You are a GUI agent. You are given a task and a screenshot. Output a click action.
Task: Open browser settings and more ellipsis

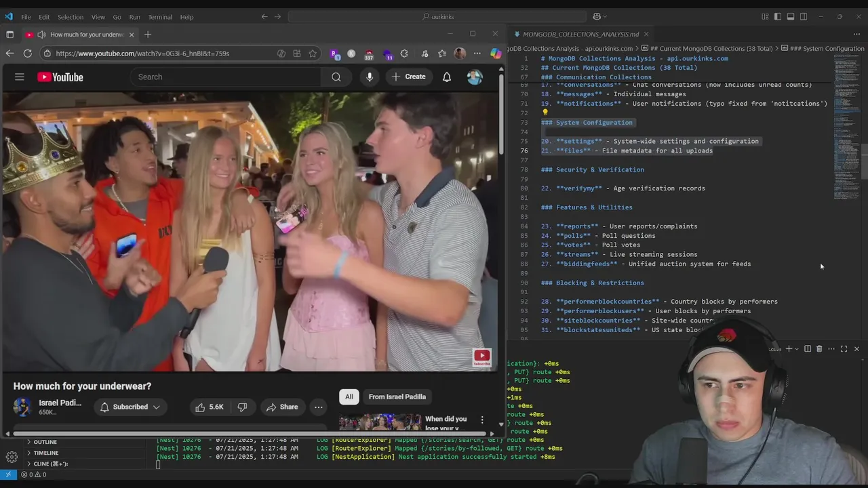pyautogui.click(x=477, y=54)
